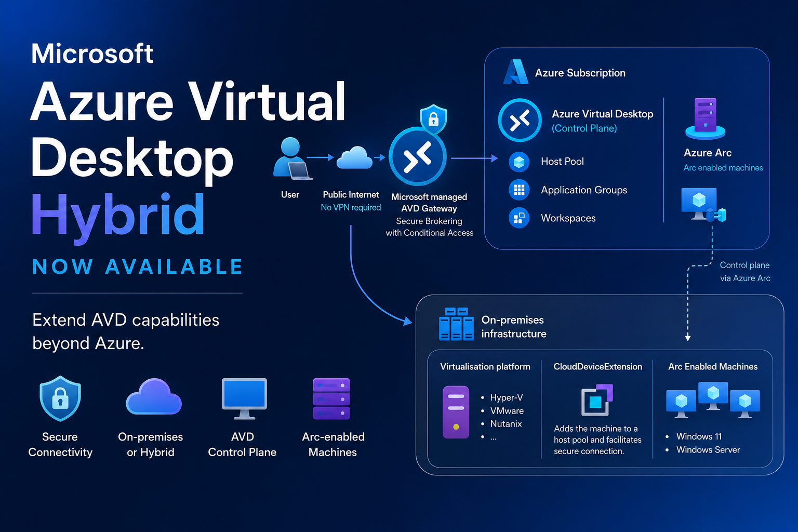
Task: Click 'Extend AVD capabilities beyond Azure.' tagline
Action: (x=126, y=331)
